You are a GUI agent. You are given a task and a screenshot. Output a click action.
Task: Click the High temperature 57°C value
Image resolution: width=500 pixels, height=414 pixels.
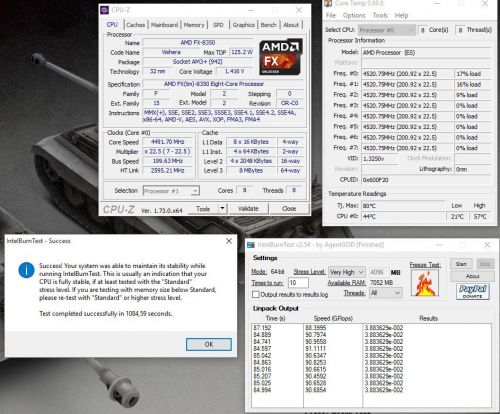point(480,216)
